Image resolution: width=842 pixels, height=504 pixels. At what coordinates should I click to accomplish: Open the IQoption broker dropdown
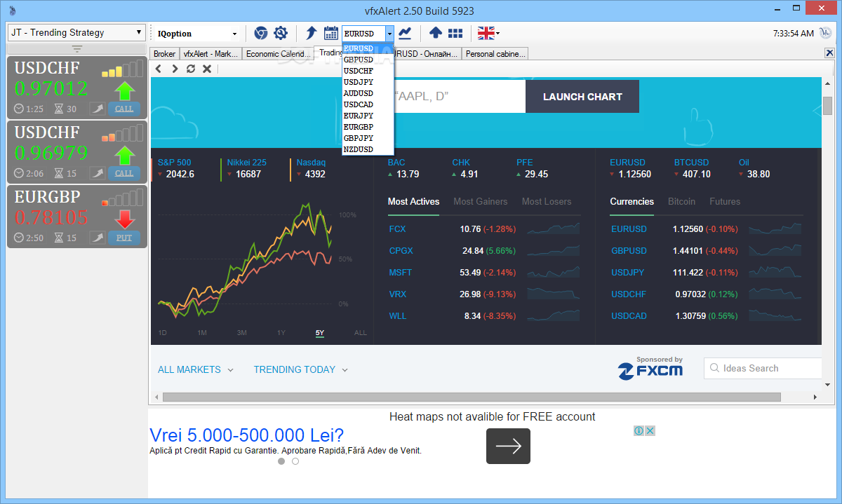click(199, 33)
